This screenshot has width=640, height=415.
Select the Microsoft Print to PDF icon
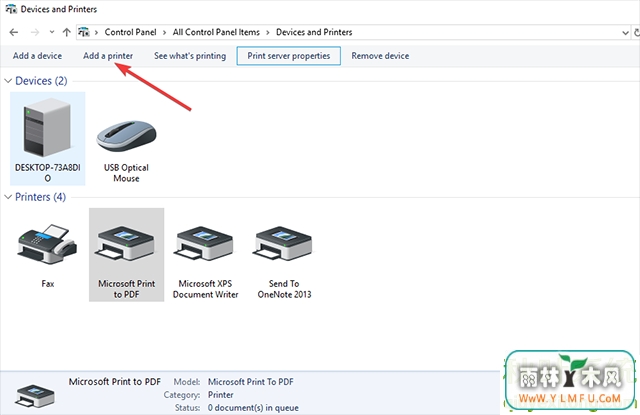[x=126, y=244]
